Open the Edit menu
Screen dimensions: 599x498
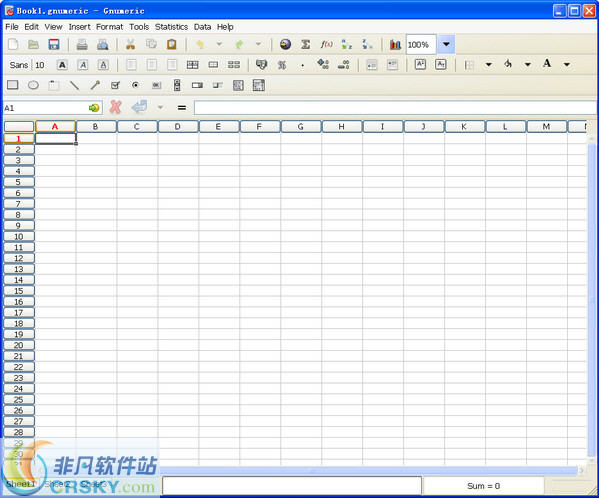point(32,27)
